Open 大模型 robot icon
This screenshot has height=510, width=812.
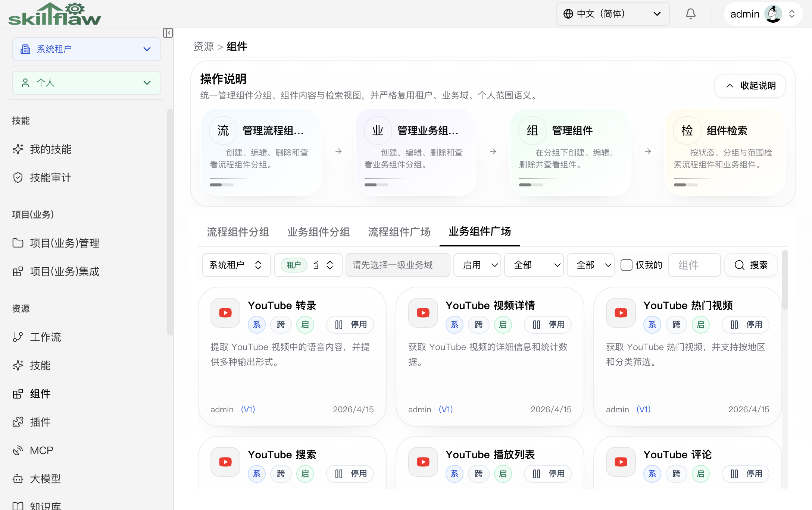coord(18,479)
